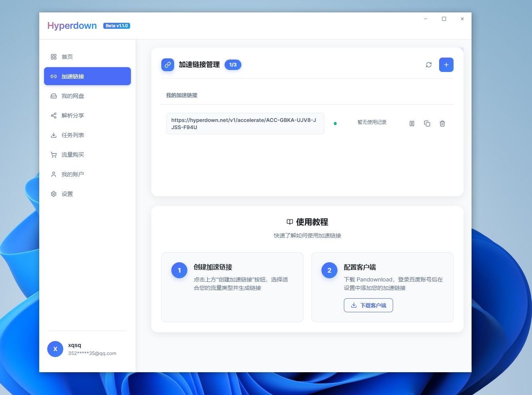Click the Beta v1.1.0 badge
Image resolution: width=532 pixels, height=395 pixels.
coord(116,25)
